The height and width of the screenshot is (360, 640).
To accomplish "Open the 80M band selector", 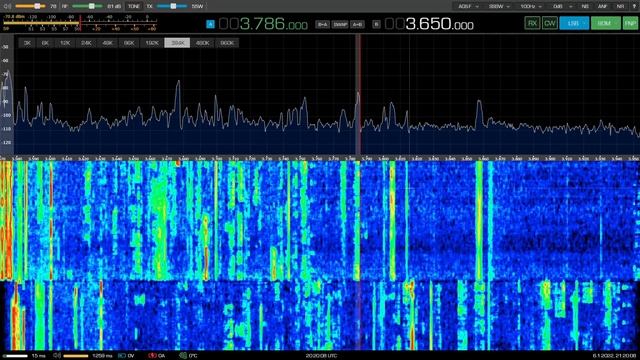I will pos(606,23).
